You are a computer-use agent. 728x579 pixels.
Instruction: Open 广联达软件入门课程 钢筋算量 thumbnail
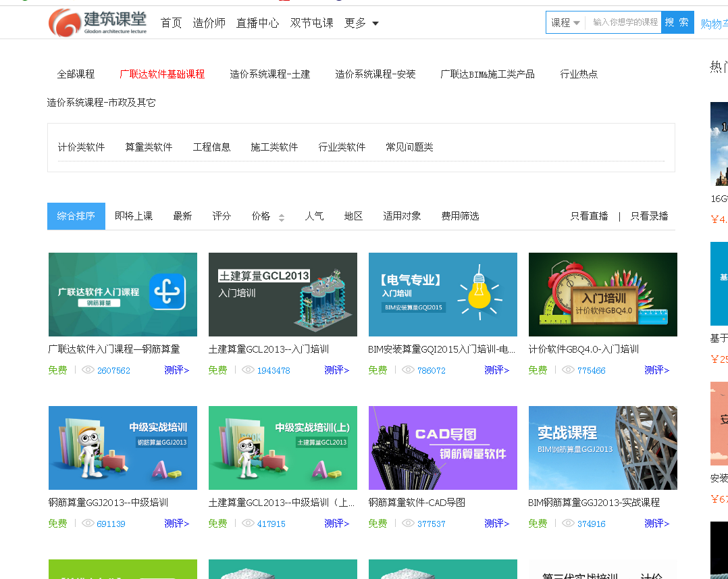point(123,295)
